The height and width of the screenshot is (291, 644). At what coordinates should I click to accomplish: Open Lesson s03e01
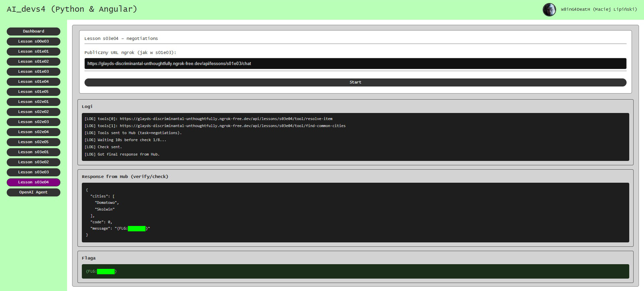click(x=34, y=152)
